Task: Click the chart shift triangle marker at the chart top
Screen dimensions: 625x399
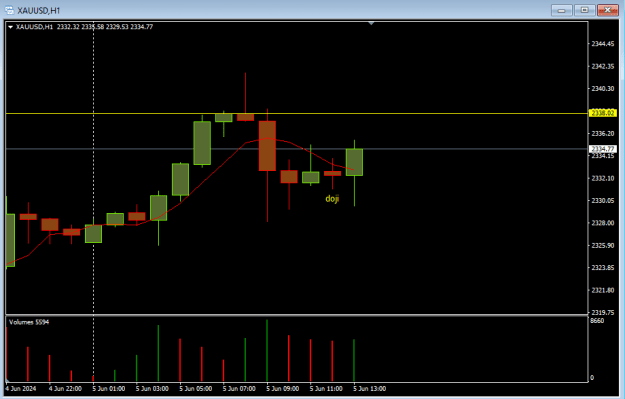Action: click(x=371, y=24)
